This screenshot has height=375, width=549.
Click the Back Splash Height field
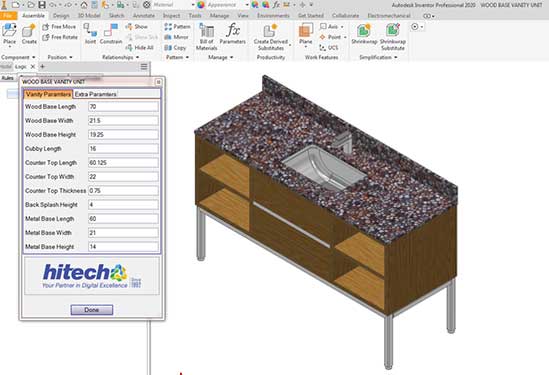[x=123, y=205]
